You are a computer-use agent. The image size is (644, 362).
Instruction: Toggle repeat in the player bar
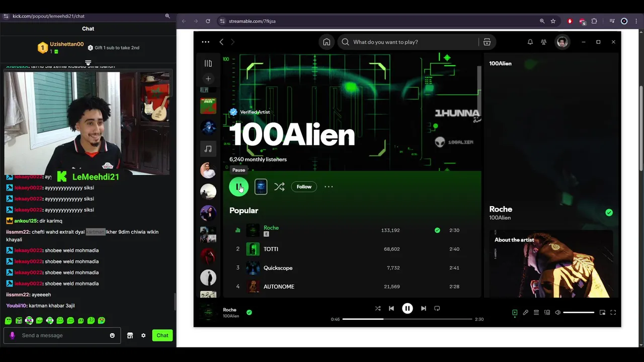tap(437, 309)
